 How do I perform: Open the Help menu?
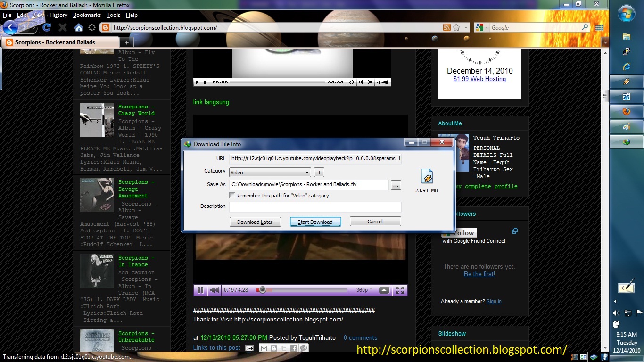(132, 15)
